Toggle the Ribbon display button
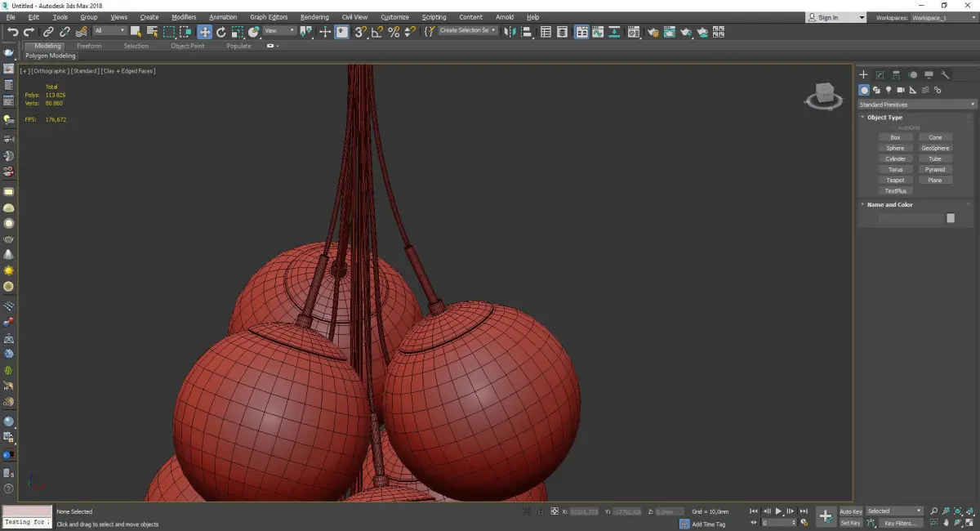Screen dimensions: 980x531 click(x=581, y=32)
